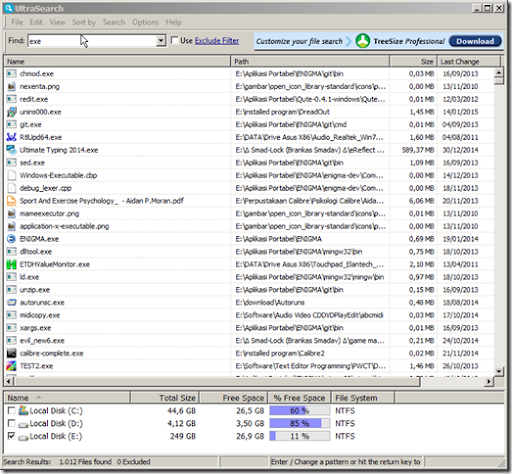Click inside the Find text field
This screenshot has height=474, width=512.
tap(92, 41)
